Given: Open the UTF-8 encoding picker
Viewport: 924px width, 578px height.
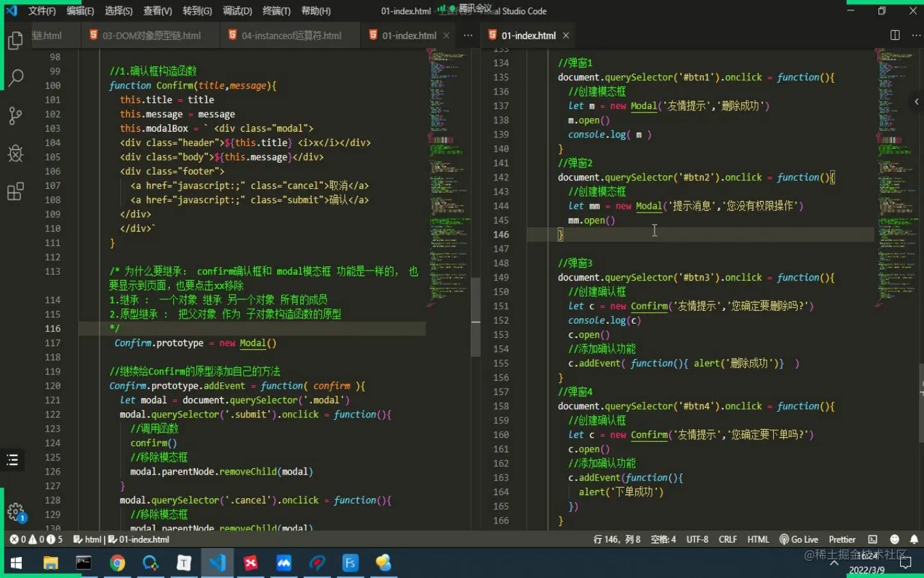Looking at the screenshot, I should [x=697, y=539].
